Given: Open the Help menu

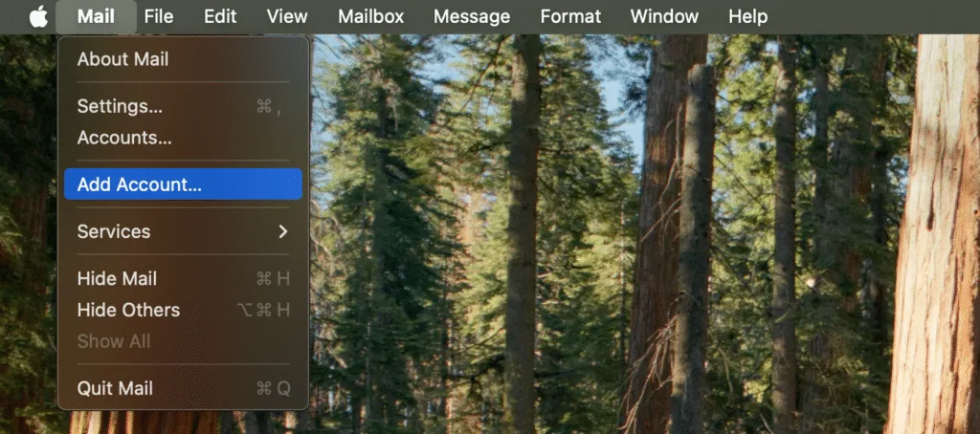Looking at the screenshot, I should coord(747,16).
